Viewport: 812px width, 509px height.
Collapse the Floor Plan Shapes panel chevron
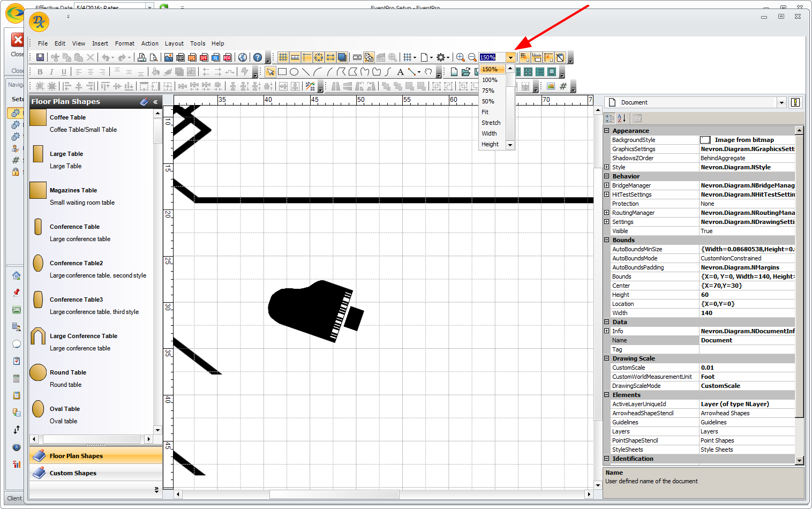[155, 102]
